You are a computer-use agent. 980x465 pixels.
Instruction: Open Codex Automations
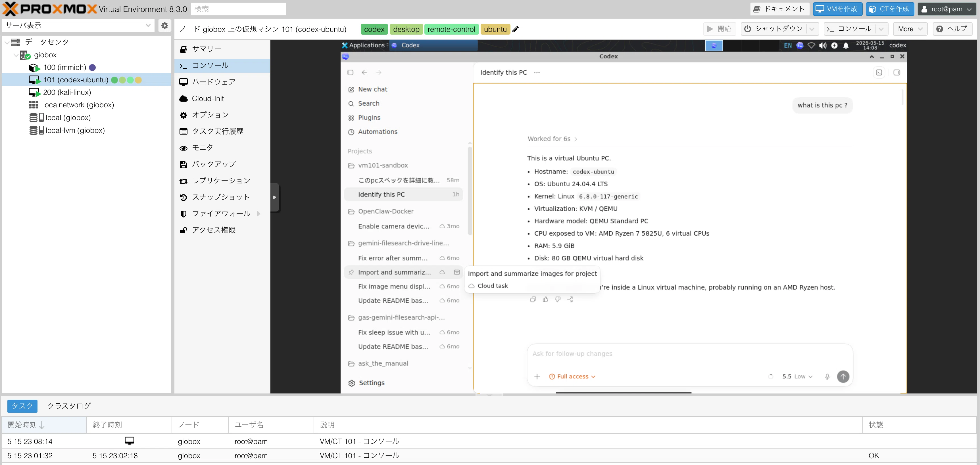pyautogui.click(x=378, y=132)
